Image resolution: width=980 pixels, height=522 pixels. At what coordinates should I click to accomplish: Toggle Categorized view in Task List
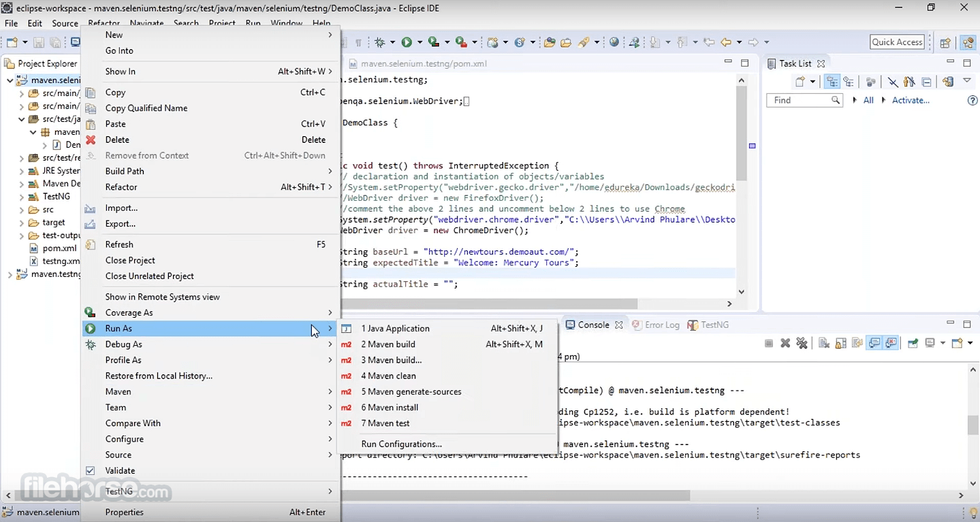pos(832,82)
